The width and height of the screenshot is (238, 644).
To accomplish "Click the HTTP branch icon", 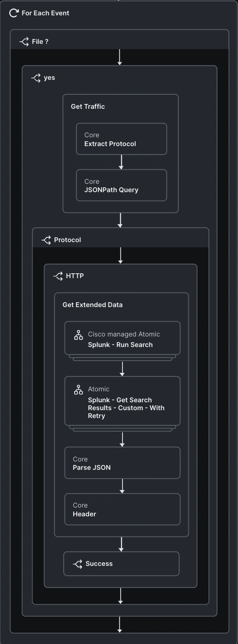I will point(58,276).
